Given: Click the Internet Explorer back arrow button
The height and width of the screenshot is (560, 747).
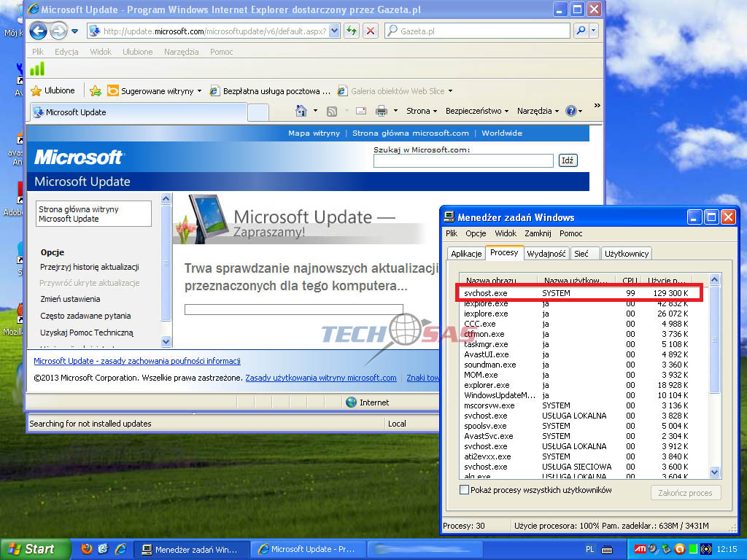Looking at the screenshot, I should point(38,31).
